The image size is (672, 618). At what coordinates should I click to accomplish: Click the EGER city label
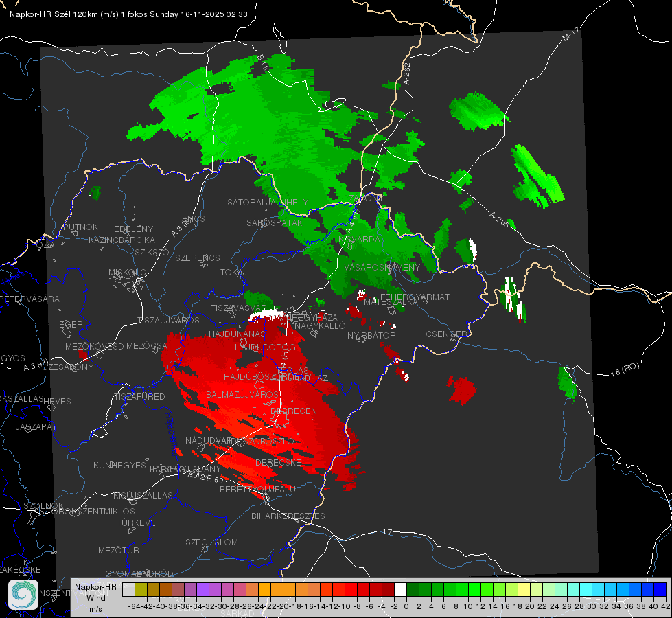point(71,324)
